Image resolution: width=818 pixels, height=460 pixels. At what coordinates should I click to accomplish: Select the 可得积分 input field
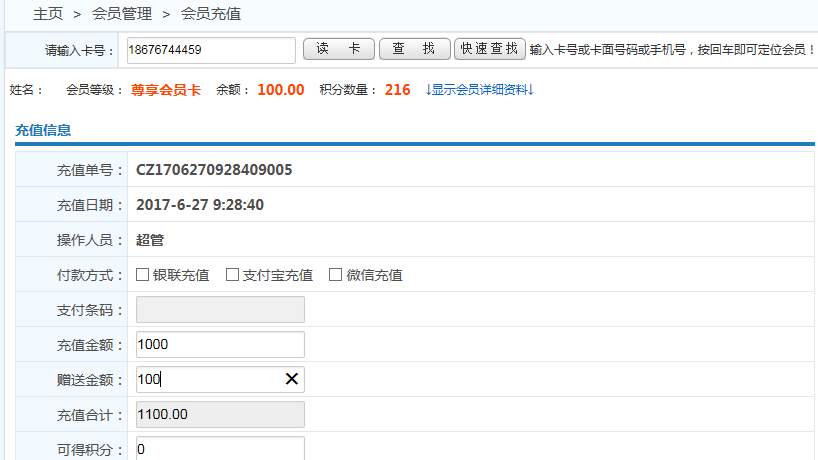219,448
